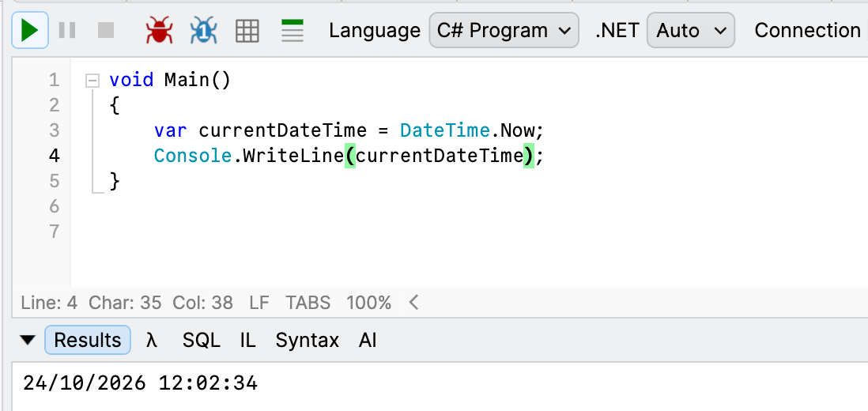This screenshot has height=411, width=868.
Task: Run the query with green play button
Action: (x=30, y=30)
